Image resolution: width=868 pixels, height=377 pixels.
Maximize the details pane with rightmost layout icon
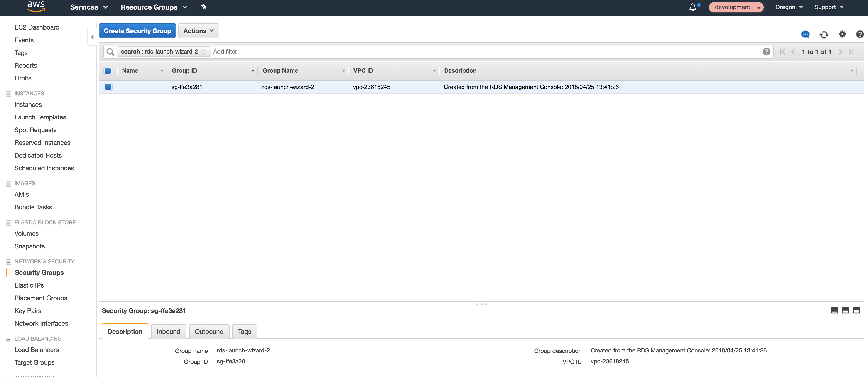856,310
